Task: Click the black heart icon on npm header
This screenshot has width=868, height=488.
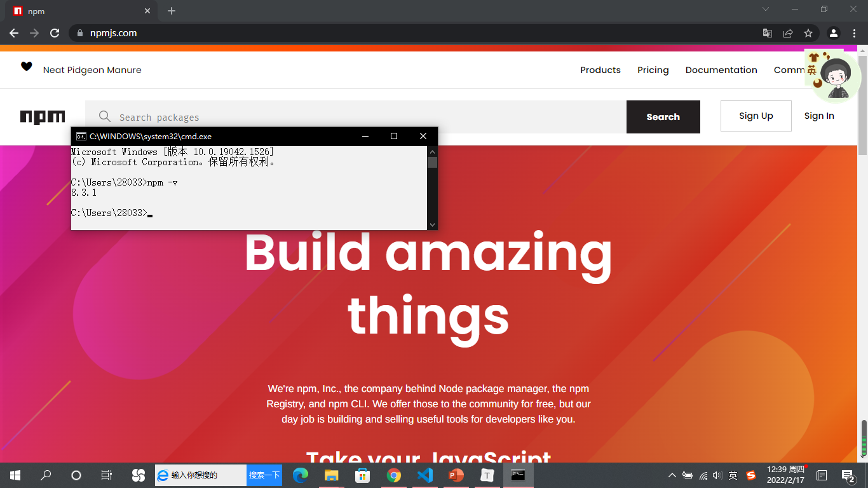Action: (26, 66)
